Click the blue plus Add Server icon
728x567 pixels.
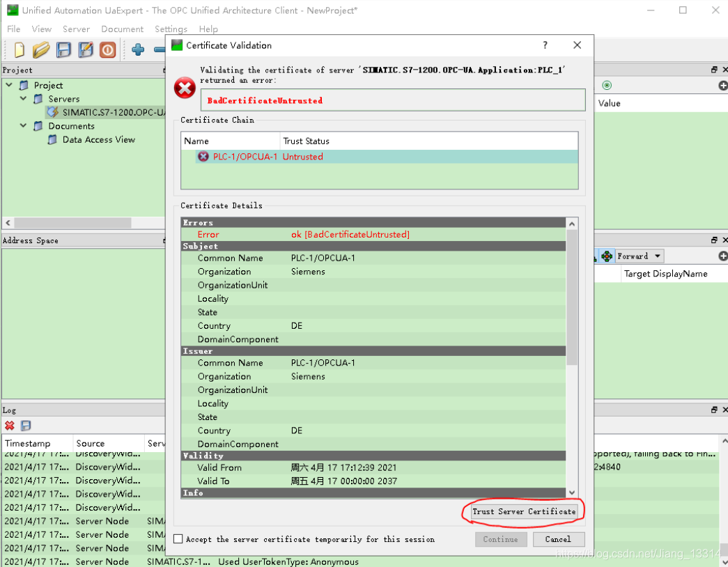pyautogui.click(x=138, y=49)
